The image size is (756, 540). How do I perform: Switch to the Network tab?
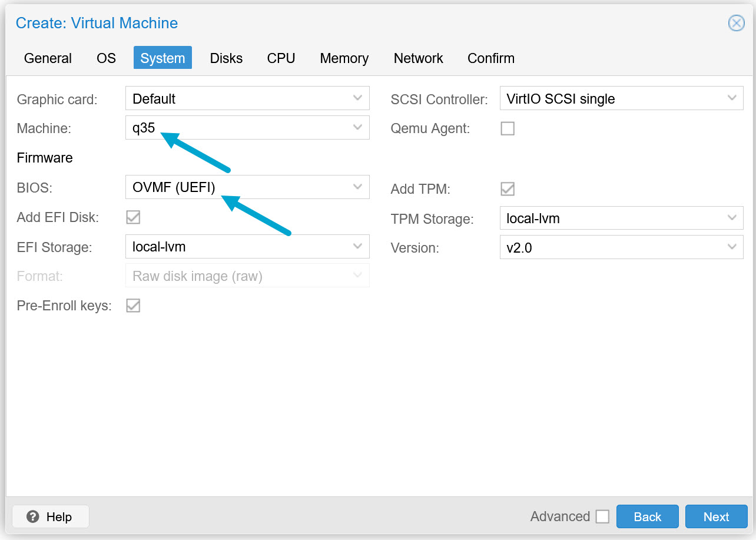pos(418,58)
